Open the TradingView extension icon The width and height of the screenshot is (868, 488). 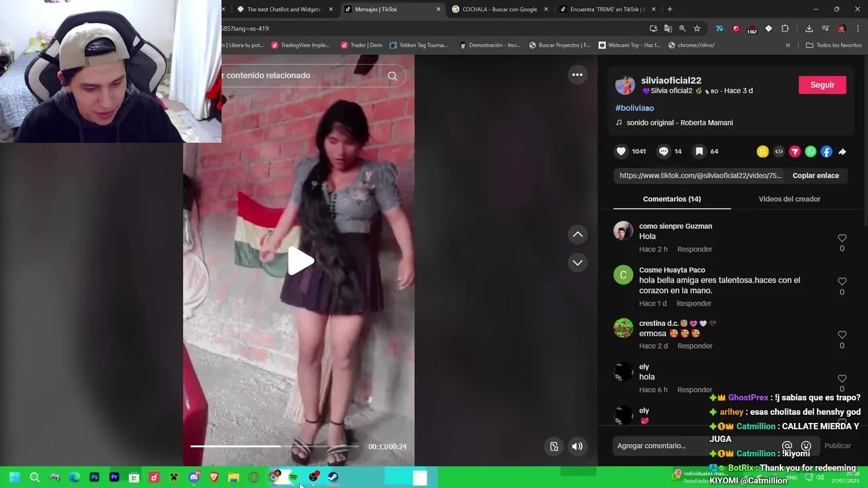coord(719,28)
